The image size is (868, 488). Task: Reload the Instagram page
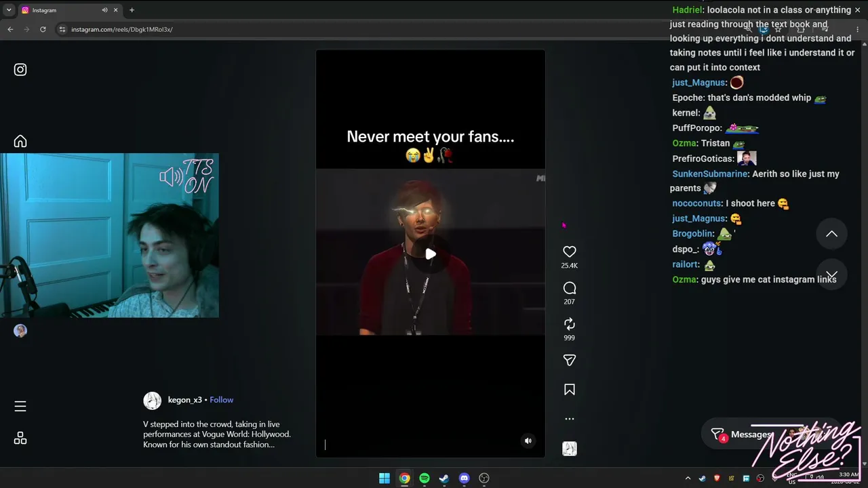coord(43,29)
